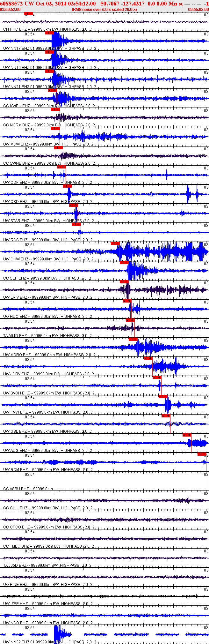Click the red pick marker on UW.RCS trace

tap(76, 224)
